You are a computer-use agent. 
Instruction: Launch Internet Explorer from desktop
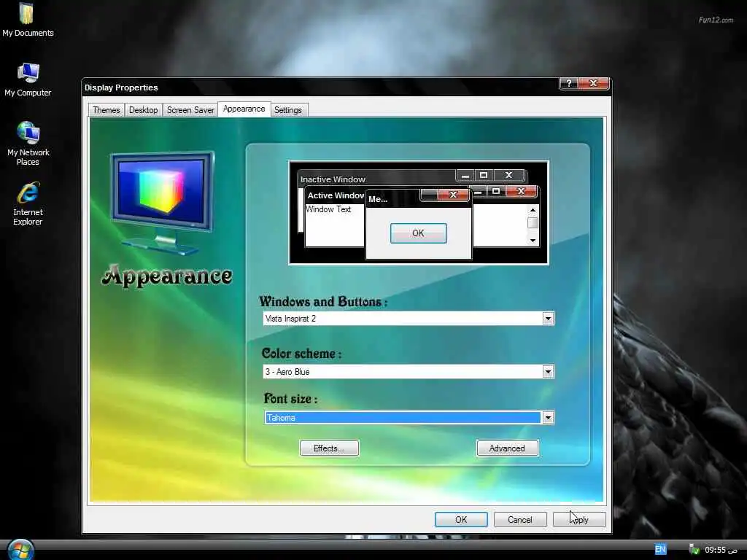(x=28, y=203)
